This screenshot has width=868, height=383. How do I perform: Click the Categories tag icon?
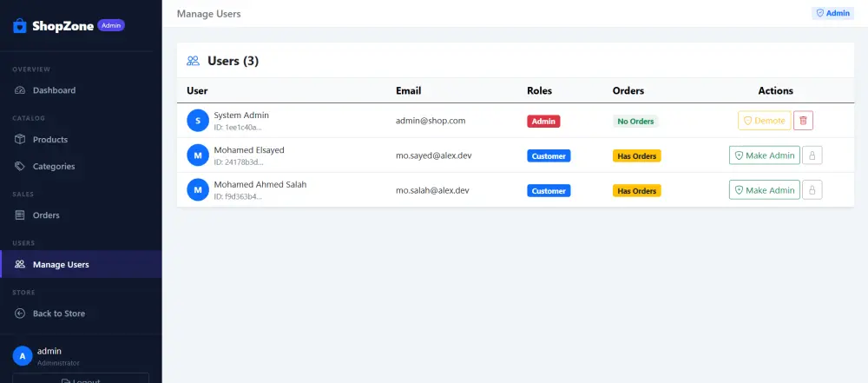pos(20,166)
